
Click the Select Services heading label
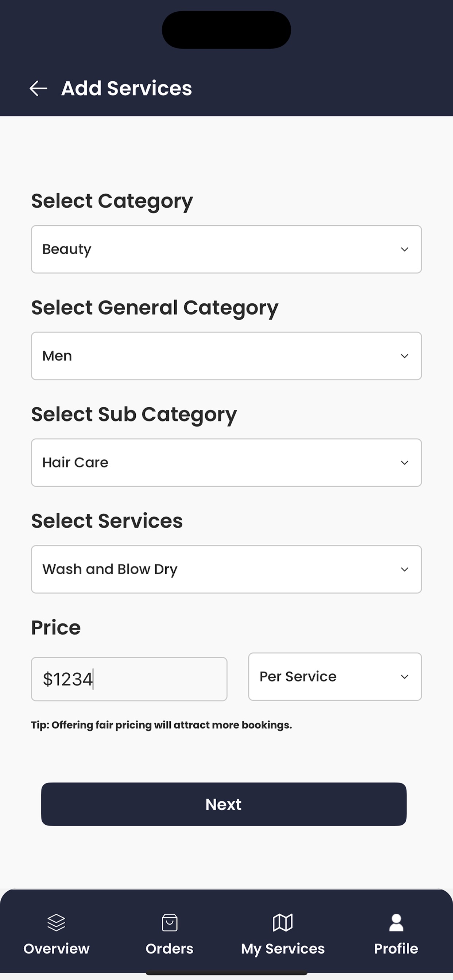[x=107, y=521]
